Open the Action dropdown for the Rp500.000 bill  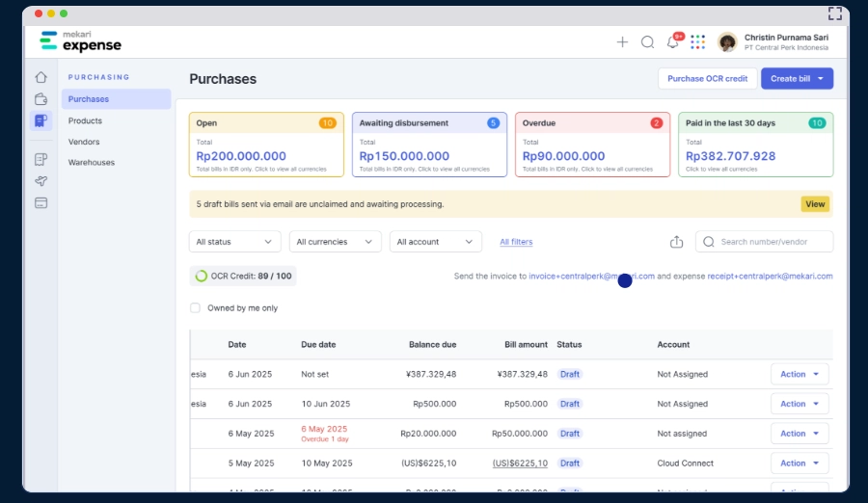800,404
